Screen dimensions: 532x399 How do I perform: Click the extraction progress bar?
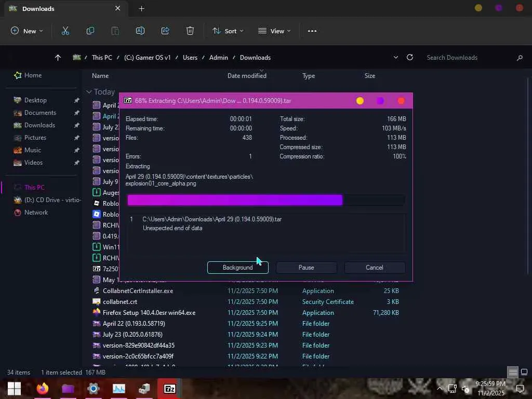pos(266,200)
